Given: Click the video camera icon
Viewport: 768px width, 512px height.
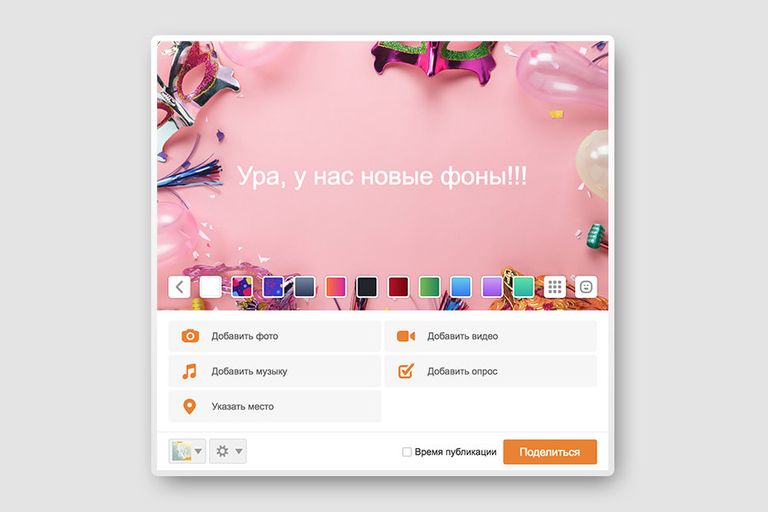Looking at the screenshot, I should pyautogui.click(x=406, y=336).
